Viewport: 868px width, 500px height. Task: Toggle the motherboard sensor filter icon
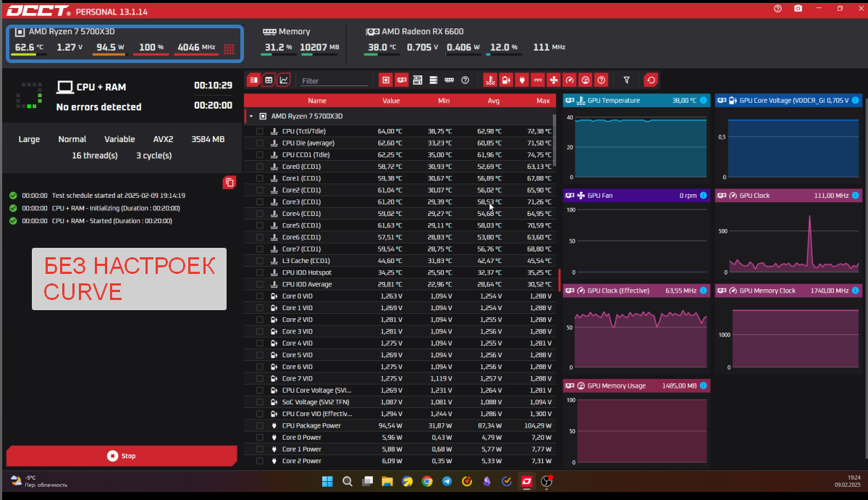418,80
